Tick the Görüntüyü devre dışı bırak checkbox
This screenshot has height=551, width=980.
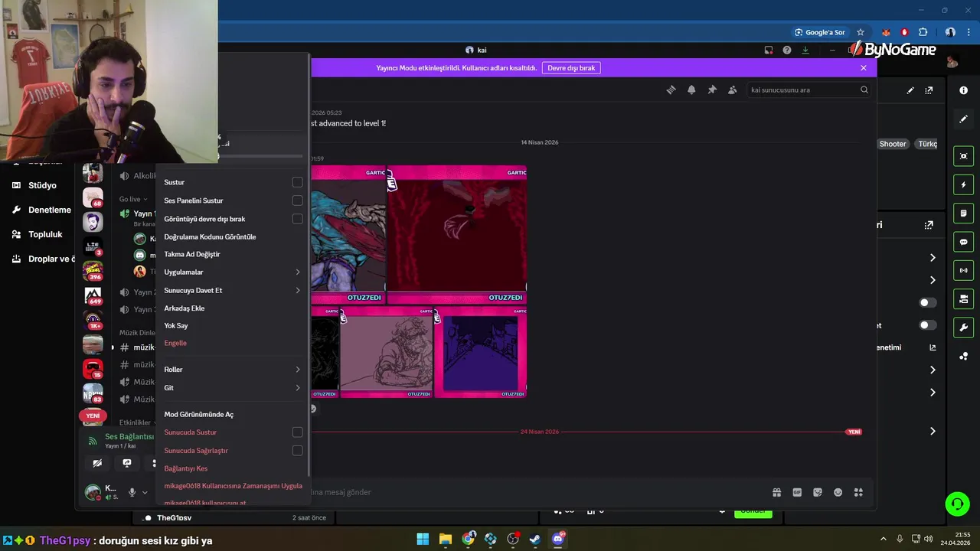coord(297,219)
